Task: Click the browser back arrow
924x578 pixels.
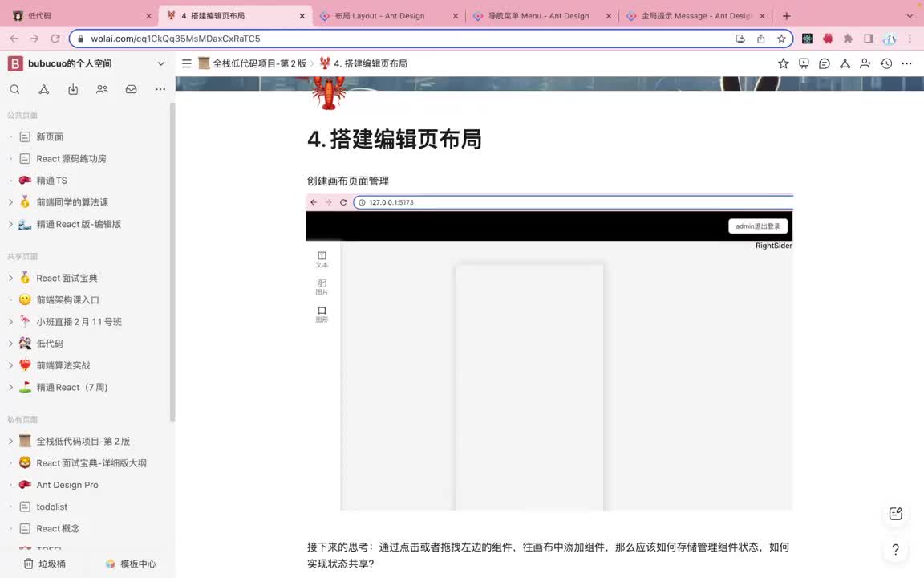Action: (14, 39)
